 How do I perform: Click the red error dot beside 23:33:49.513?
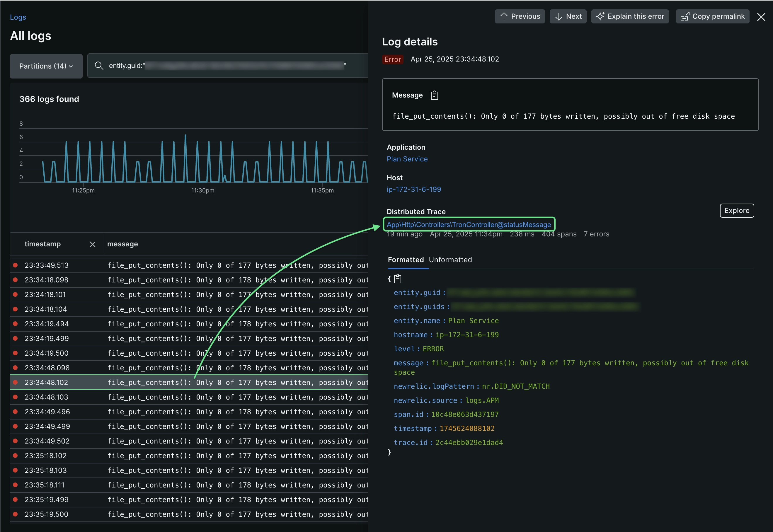(x=15, y=265)
